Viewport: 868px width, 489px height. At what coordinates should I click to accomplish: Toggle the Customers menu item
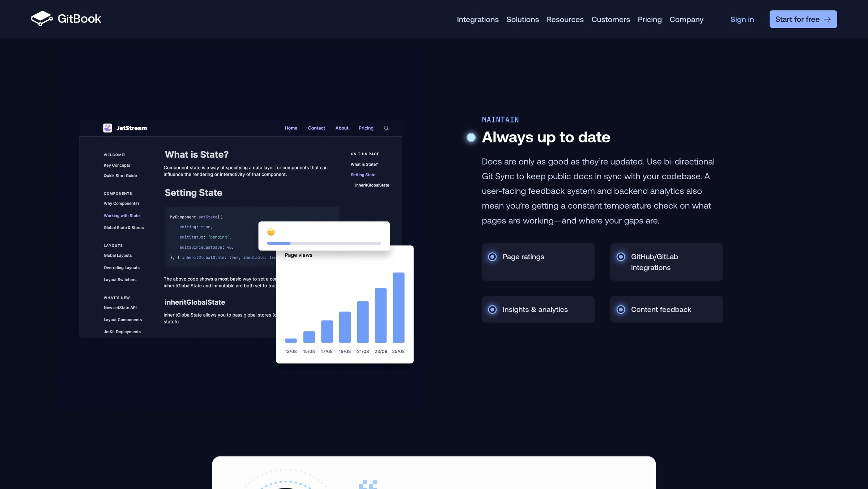610,19
